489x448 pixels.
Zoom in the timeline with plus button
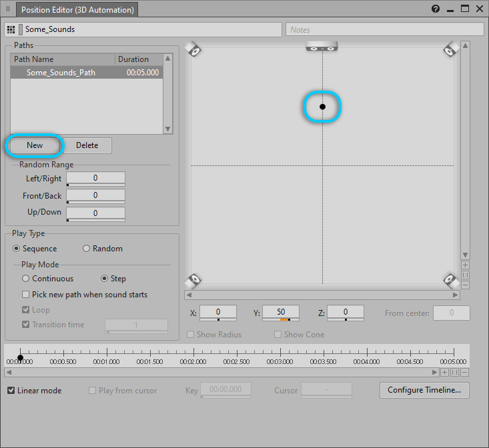point(444,373)
